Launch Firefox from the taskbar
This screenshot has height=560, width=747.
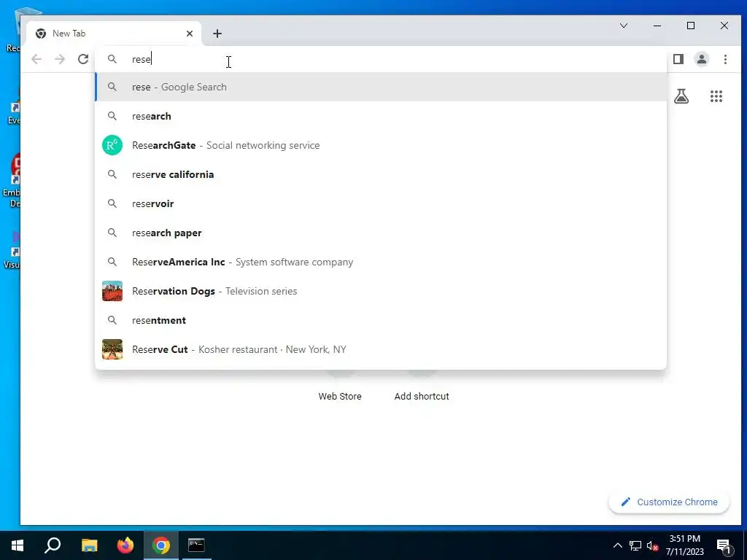(125, 545)
